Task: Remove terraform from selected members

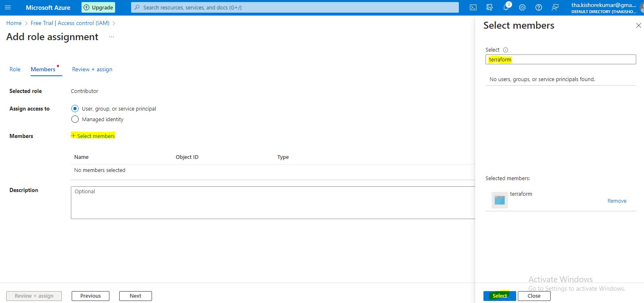Action: [617, 201]
